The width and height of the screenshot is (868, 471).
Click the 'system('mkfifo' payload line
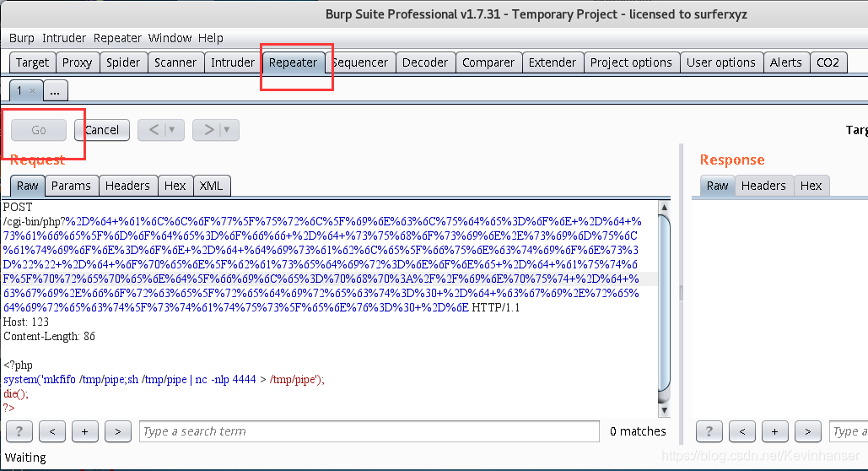pos(164,380)
